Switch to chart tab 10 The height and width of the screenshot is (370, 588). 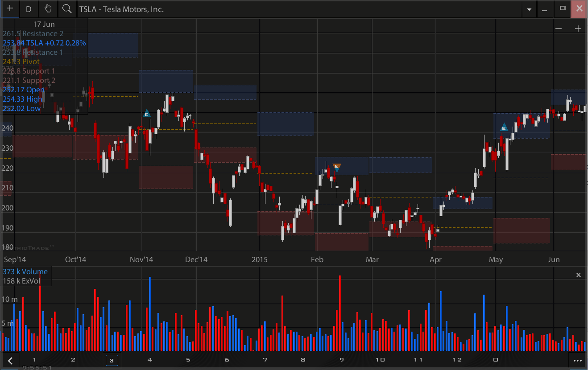point(380,360)
